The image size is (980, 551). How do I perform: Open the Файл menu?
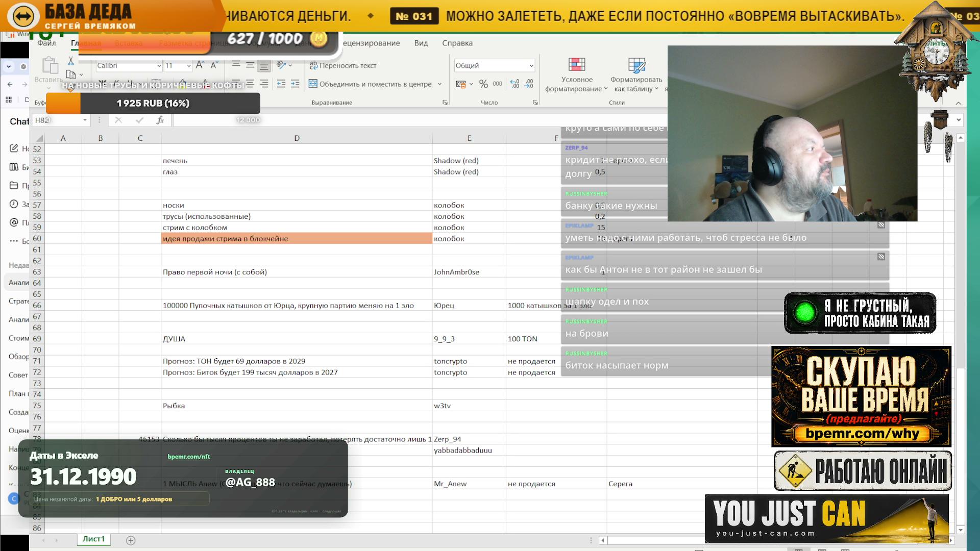[46, 43]
